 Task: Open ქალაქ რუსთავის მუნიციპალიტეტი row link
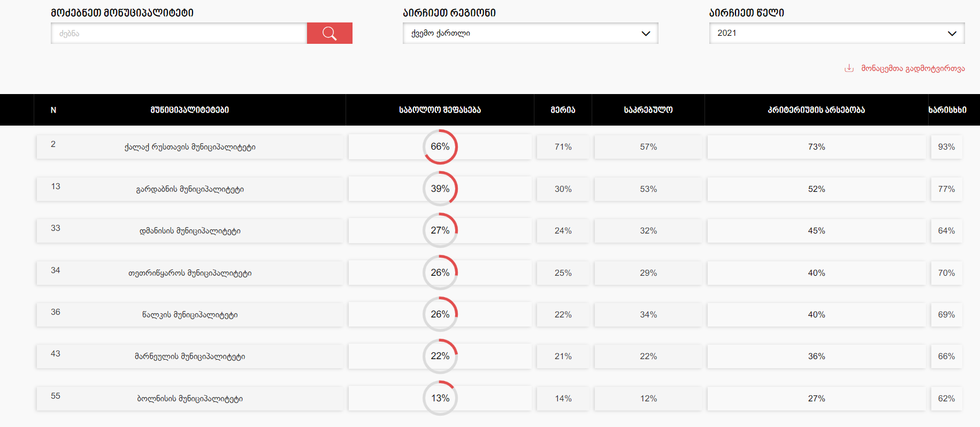pos(190,147)
